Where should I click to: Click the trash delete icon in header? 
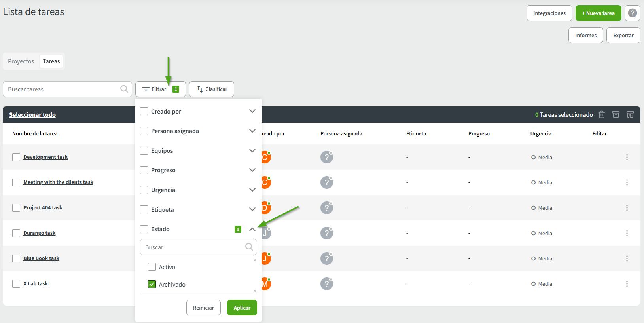(x=602, y=114)
